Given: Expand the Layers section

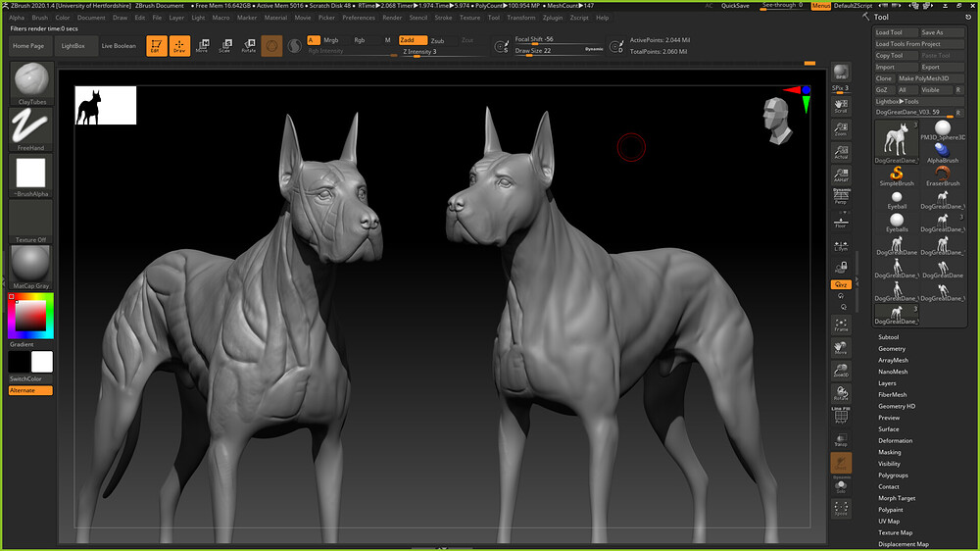Looking at the screenshot, I should coord(887,383).
